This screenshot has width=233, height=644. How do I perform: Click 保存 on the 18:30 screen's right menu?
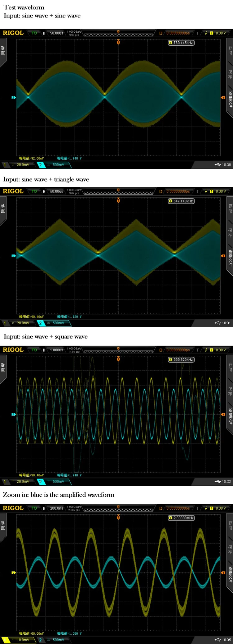tap(230, 74)
